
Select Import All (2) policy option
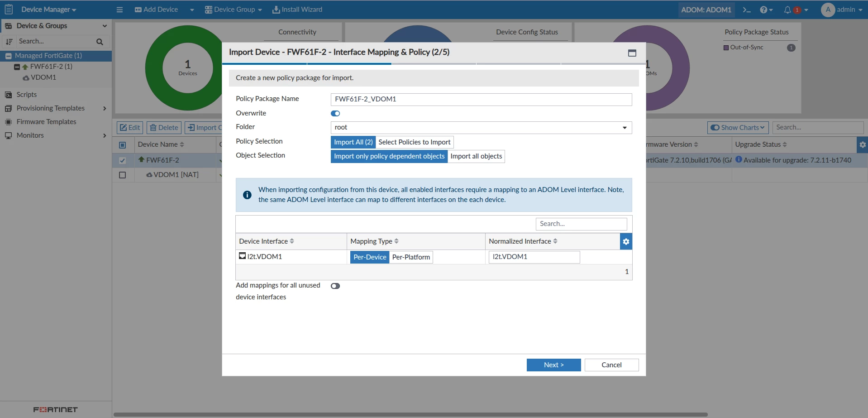tap(353, 142)
